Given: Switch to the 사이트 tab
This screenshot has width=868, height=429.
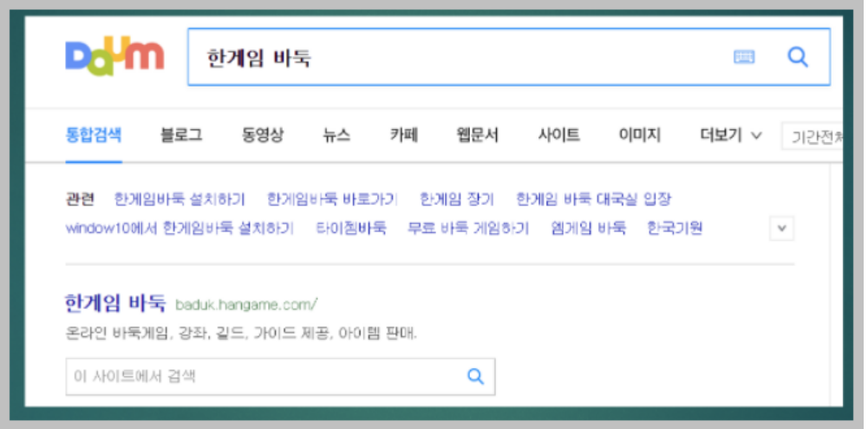Looking at the screenshot, I should tap(559, 134).
